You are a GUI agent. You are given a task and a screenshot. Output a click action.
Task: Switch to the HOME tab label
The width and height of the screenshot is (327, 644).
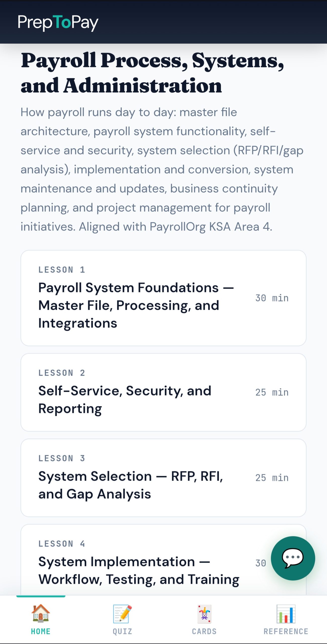tap(41, 631)
